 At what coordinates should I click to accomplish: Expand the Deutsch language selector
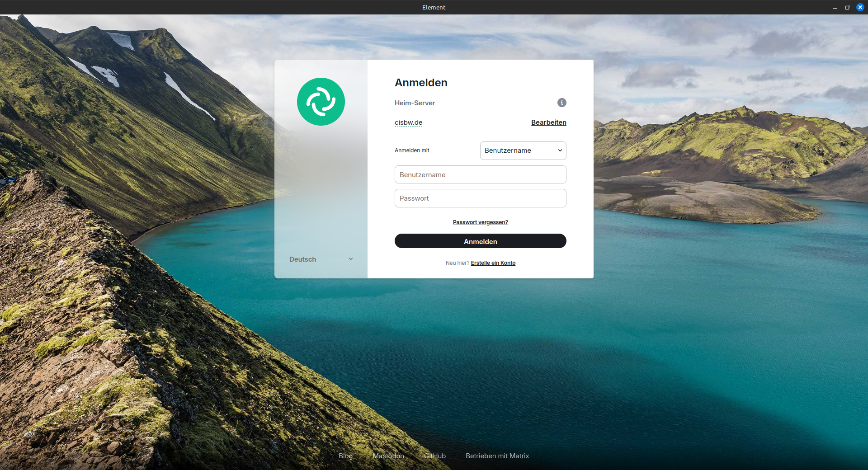tap(321, 259)
